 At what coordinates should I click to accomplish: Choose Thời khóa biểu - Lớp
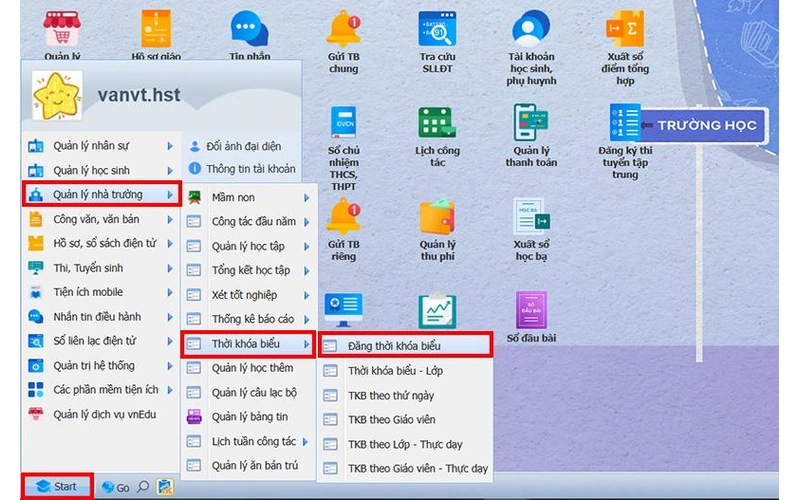tap(406, 371)
